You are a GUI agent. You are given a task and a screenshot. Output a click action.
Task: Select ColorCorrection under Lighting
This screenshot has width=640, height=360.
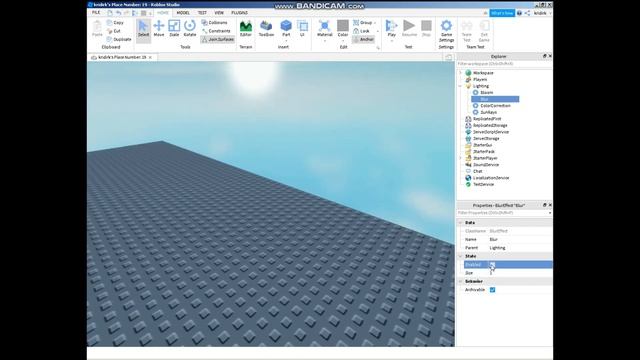[x=495, y=106]
